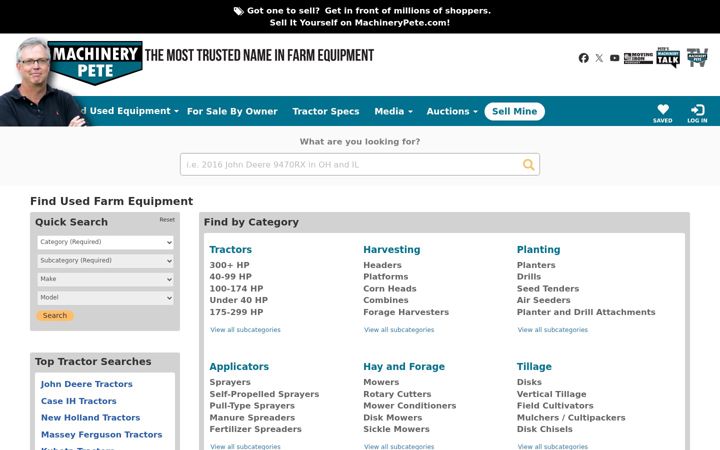The height and width of the screenshot is (450, 720).
Task: Open Manure Spreaders subcategory
Action: pos(252,417)
